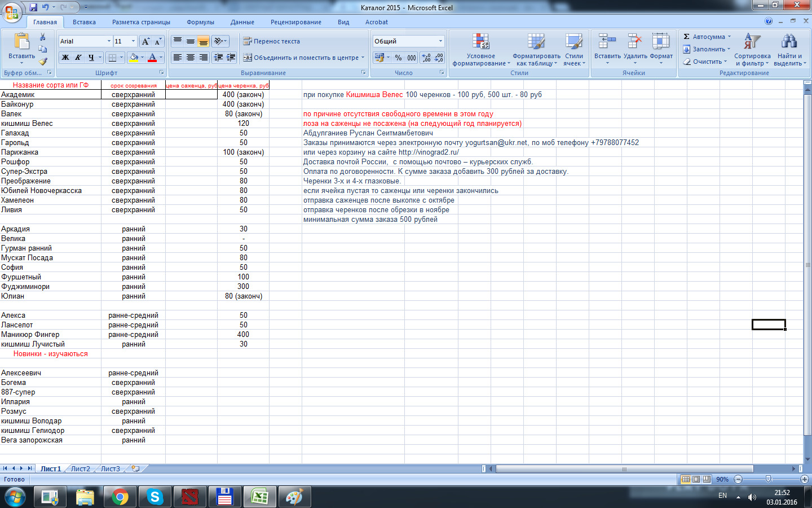
Task: Click the Cut scissors icon
Action: coord(42,37)
